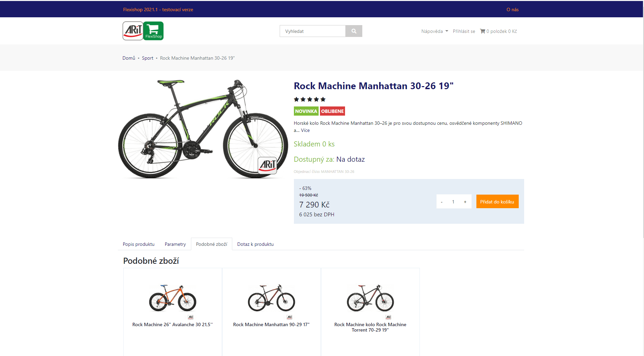This screenshot has height=356, width=644.
Task: Open the Přihlásit se link
Action: pyautogui.click(x=464, y=31)
